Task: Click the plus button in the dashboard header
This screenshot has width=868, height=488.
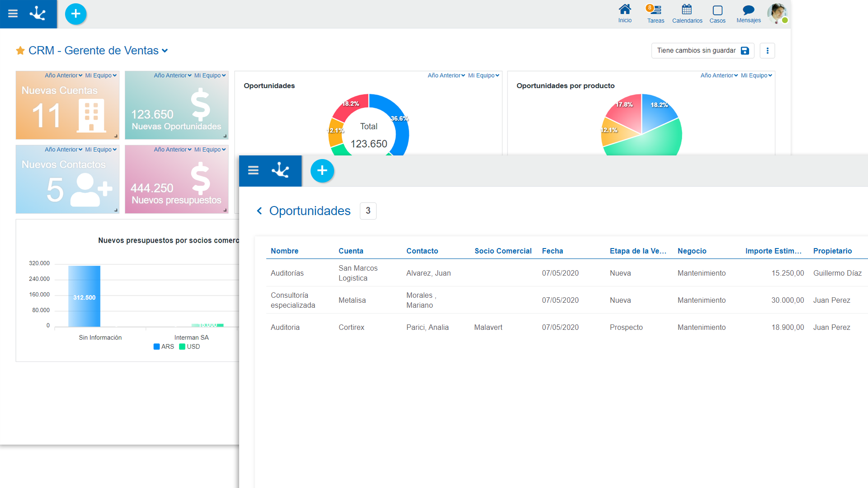Action: [75, 14]
